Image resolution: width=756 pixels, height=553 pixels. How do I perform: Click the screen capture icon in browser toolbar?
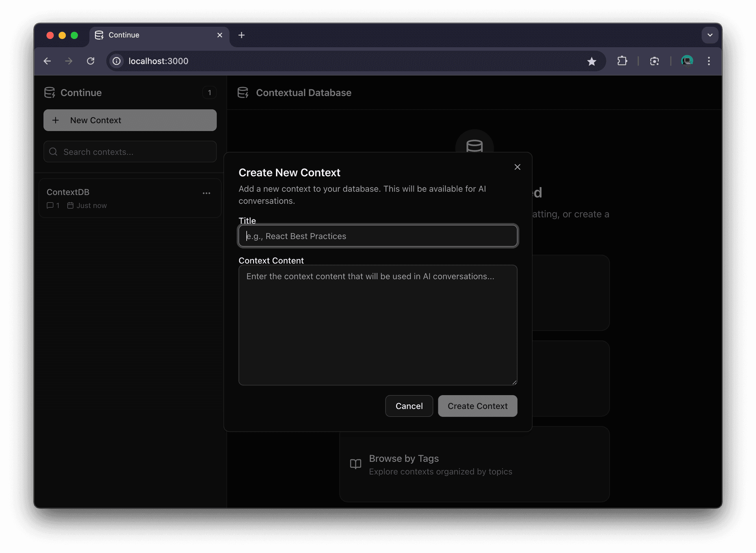[654, 61]
